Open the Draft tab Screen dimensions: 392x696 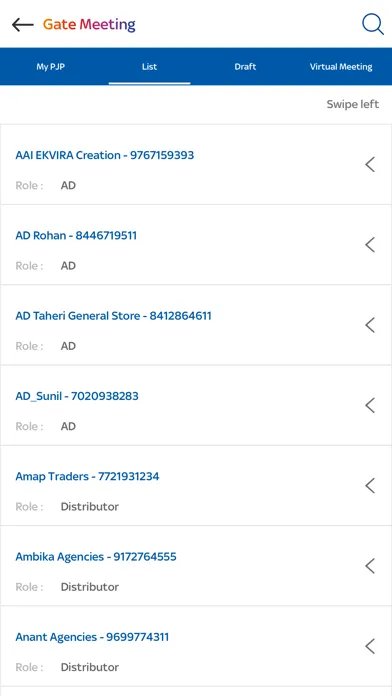245,67
